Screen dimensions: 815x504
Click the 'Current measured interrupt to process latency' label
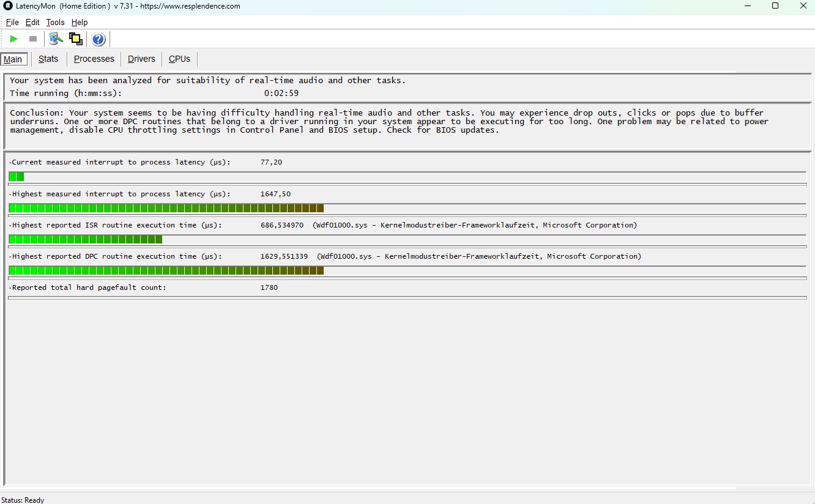click(x=121, y=162)
